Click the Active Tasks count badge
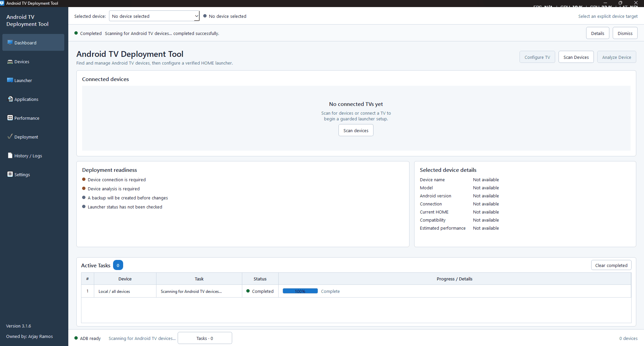The height and width of the screenshot is (346, 644). click(x=118, y=265)
